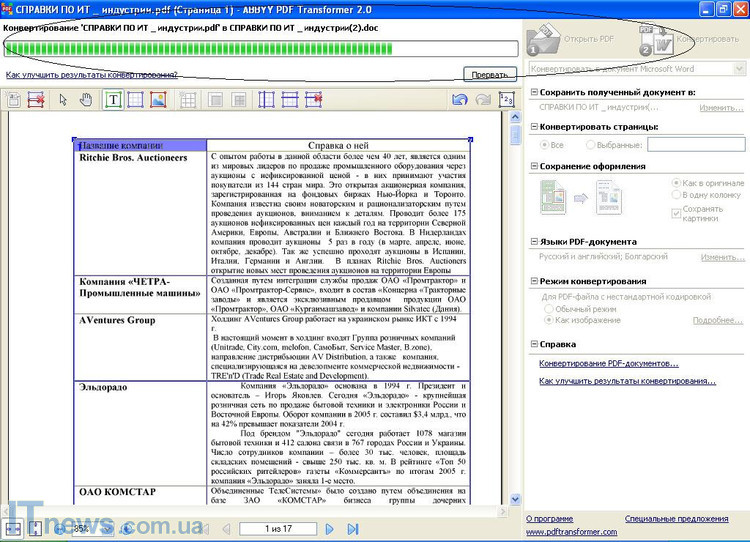This screenshot has width=750, height=542.
Task: Select Обычный режим conversion mode
Action: [x=549, y=309]
